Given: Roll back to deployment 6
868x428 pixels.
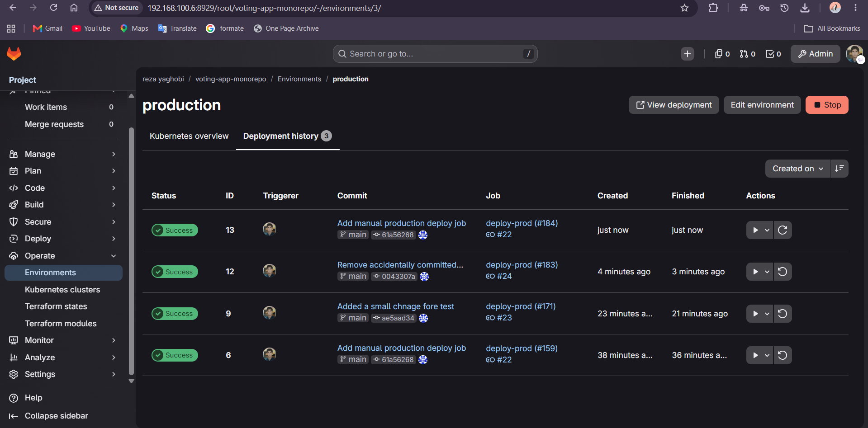Looking at the screenshot, I should (x=783, y=355).
